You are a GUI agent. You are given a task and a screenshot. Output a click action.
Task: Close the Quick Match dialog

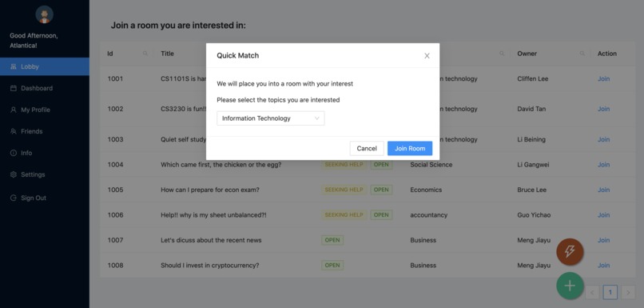tap(427, 56)
